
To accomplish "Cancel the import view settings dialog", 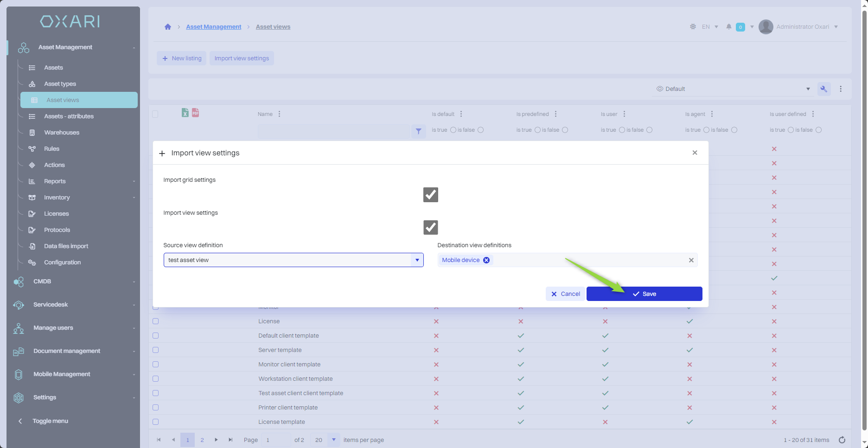I will (565, 294).
